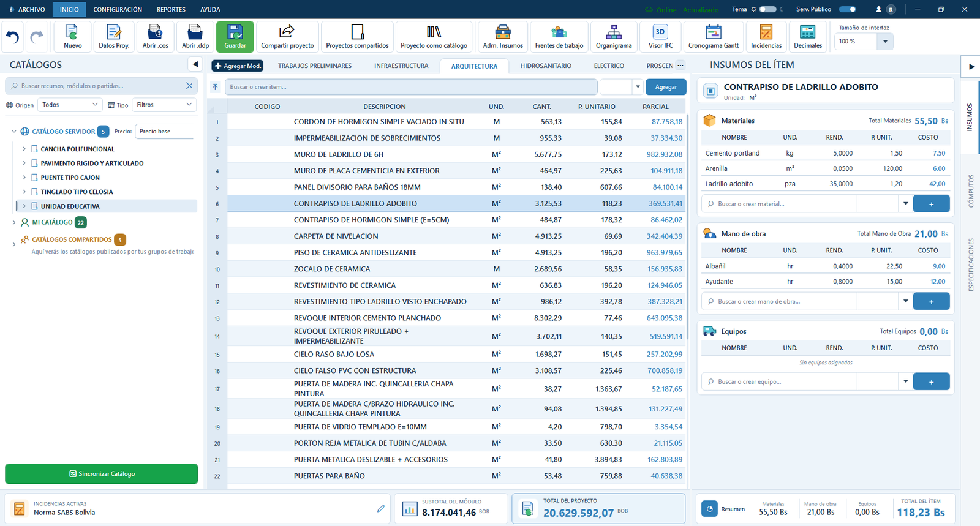
Task: Open the CONFIGURACIÓN menu
Action: click(x=118, y=10)
